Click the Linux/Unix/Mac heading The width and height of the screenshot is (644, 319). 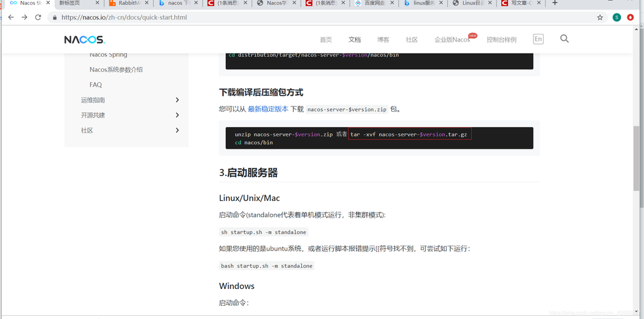tap(250, 198)
